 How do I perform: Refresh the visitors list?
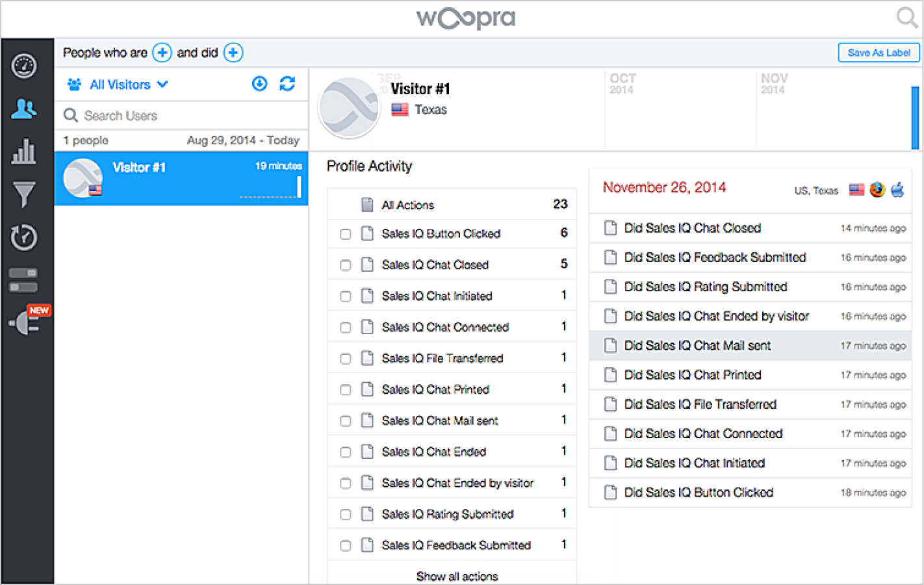click(287, 84)
